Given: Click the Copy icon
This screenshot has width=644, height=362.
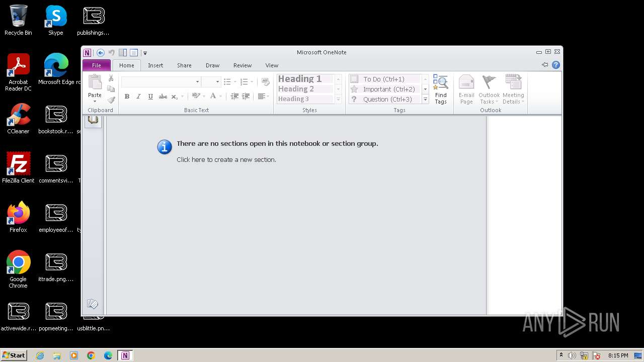Looking at the screenshot, I should (x=111, y=89).
